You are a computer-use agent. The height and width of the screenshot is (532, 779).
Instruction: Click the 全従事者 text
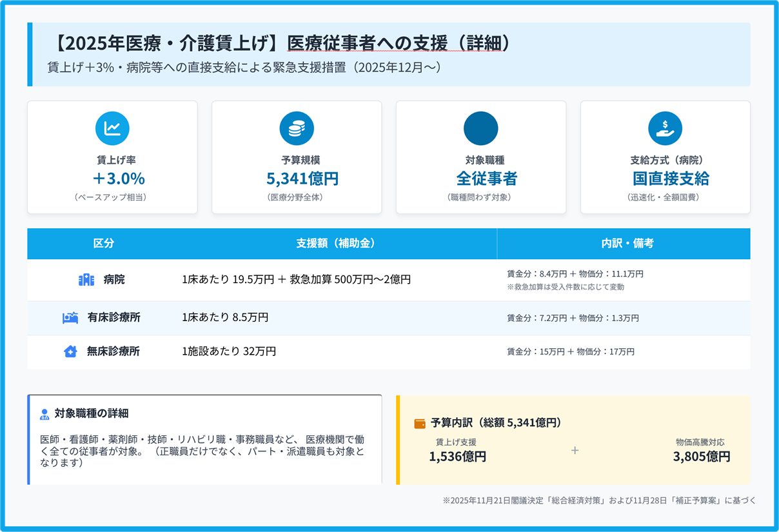(x=486, y=179)
